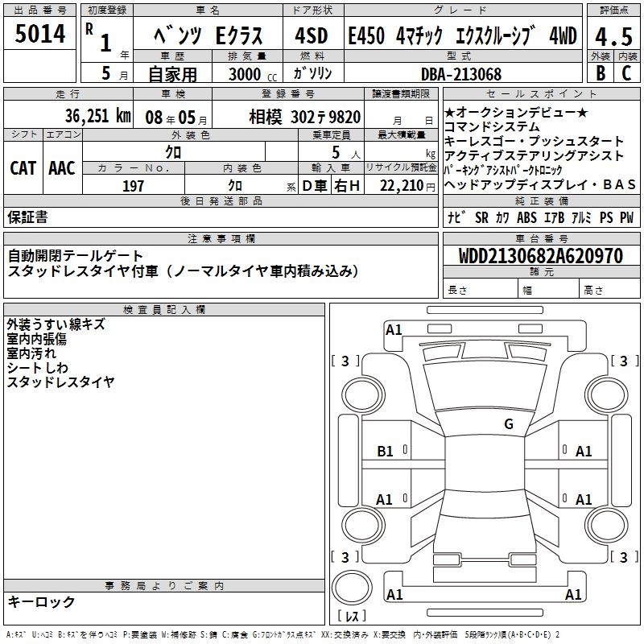The image size is (644, 644).
Task: Select inspector remark 外装うすい線キズ
Action: click(x=56, y=324)
